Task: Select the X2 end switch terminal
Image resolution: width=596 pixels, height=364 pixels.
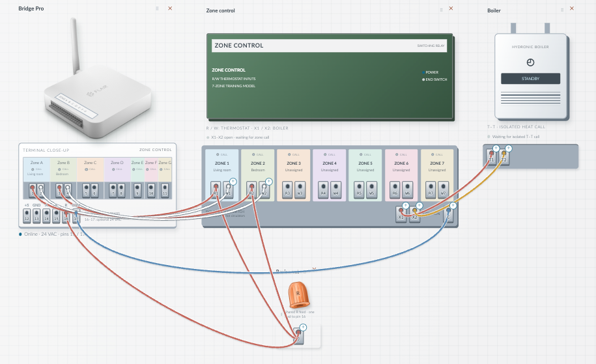Action: [x=415, y=214]
